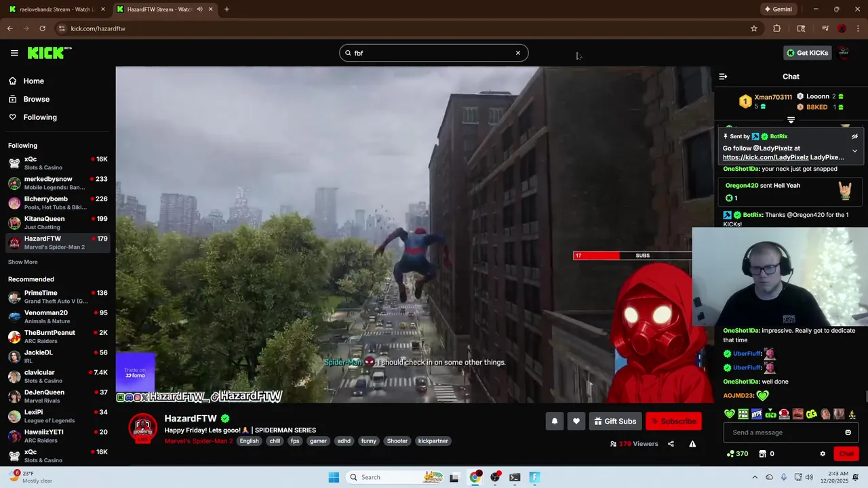Open the channel shop icon
Viewport: 868px width, 488px height.
pyautogui.click(x=762, y=453)
